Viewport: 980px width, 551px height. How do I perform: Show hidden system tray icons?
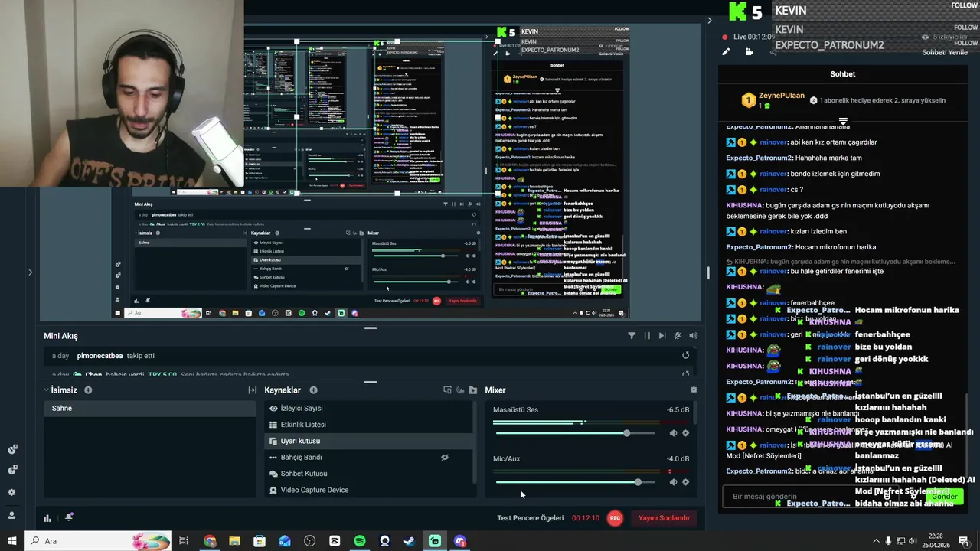point(876,541)
